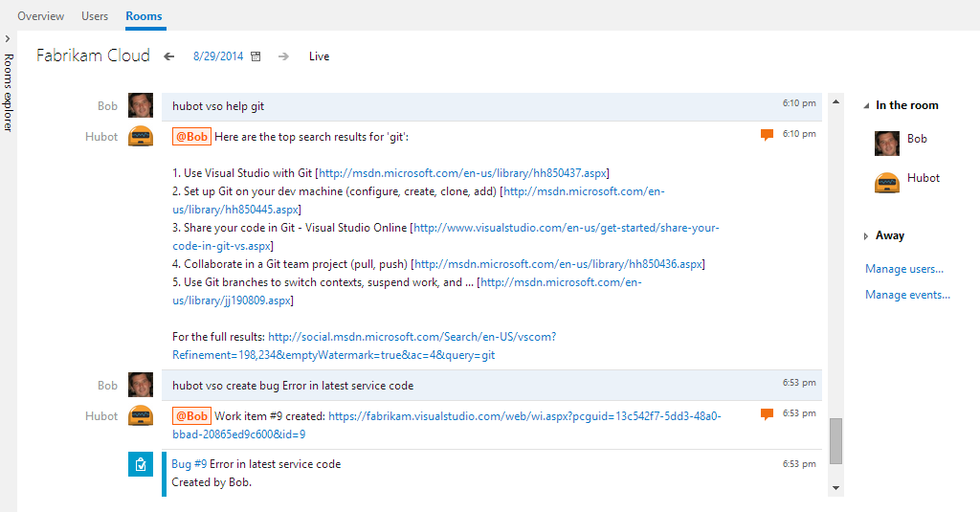This screenshot has height=512, width=980.
Task: Select the Rooms tab
Action: pos(144,16)
